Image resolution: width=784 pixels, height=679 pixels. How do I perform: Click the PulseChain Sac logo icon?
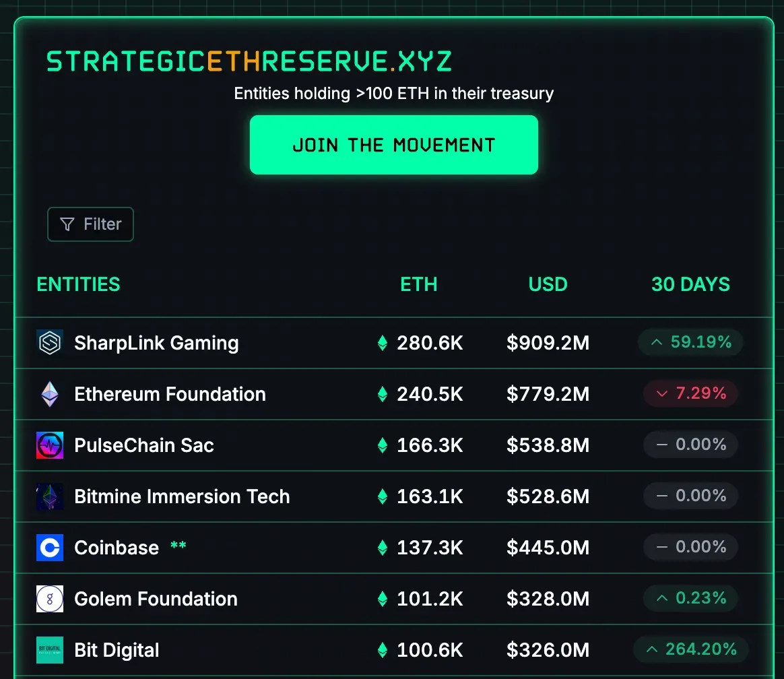click(x=50, y=445)
